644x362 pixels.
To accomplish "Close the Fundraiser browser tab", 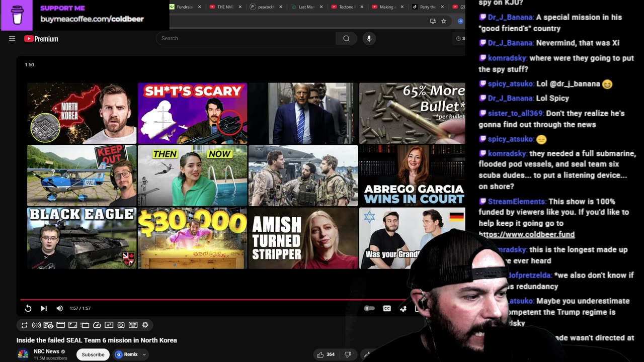I will point(200,7).
